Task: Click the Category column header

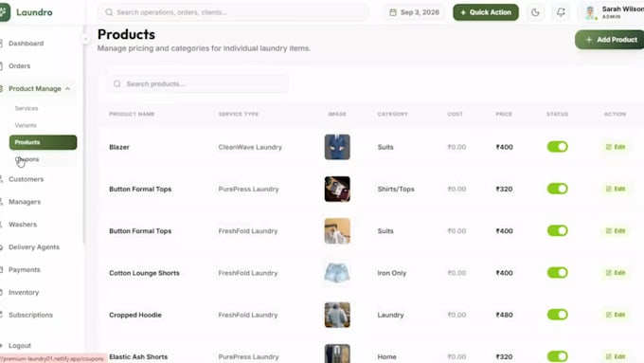Action: (393, 114)
